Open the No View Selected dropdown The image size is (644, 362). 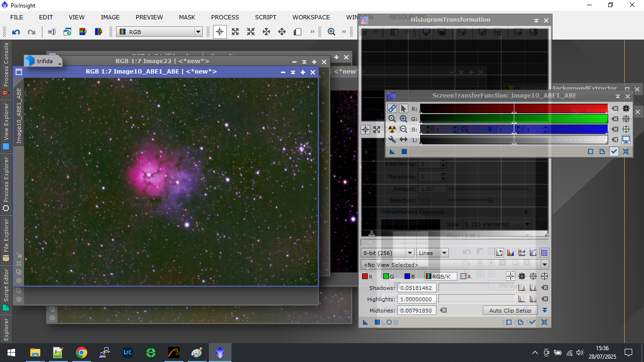click(455, 265)
